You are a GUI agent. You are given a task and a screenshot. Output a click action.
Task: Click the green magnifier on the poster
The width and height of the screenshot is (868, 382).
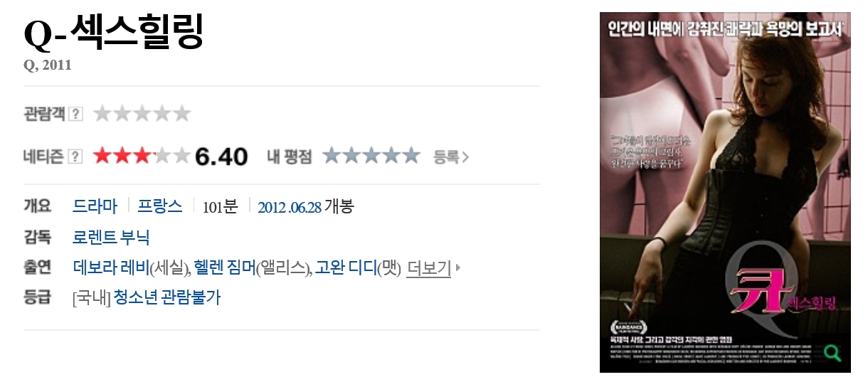pos(831,352)
